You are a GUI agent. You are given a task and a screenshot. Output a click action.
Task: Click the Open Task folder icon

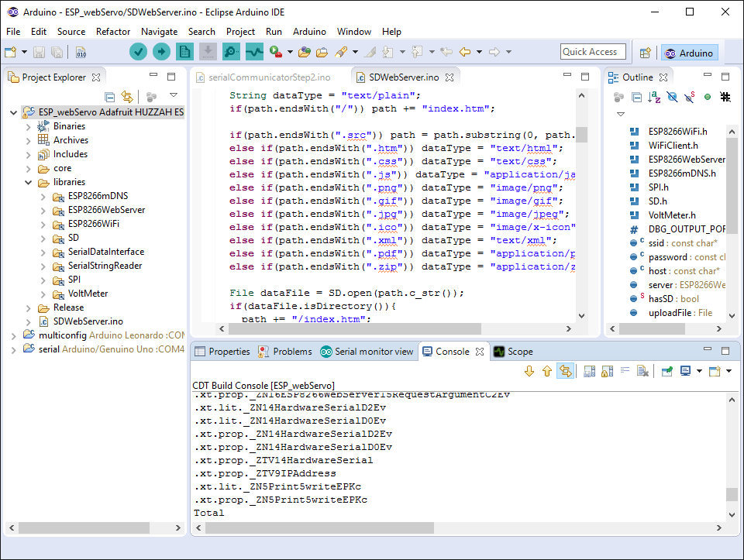(x=322, y=52)
